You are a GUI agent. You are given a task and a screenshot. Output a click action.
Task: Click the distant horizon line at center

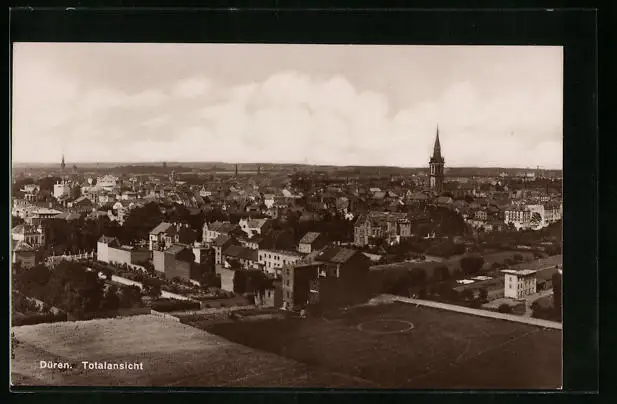click(x=300, y=166)
